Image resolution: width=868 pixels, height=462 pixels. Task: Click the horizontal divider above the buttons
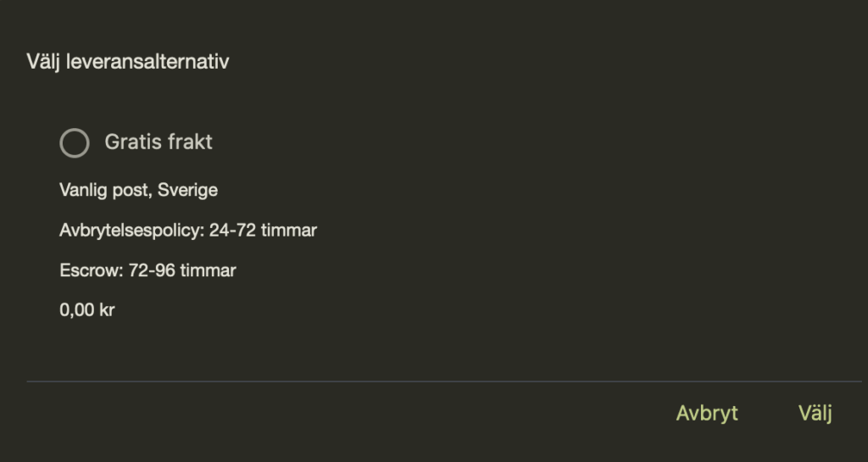click(443, 381)
